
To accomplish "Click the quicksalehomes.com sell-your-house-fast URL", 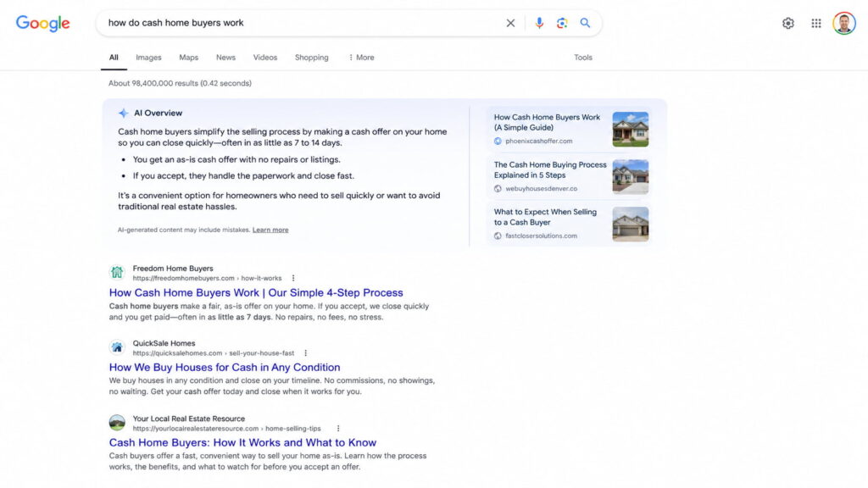I will pyautogui.click(x=213, y=353).
